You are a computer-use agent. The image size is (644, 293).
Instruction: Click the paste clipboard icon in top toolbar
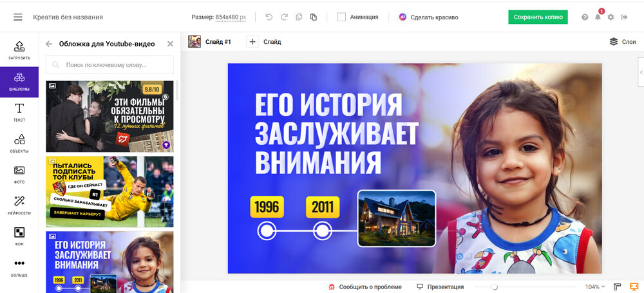point(314,17)
